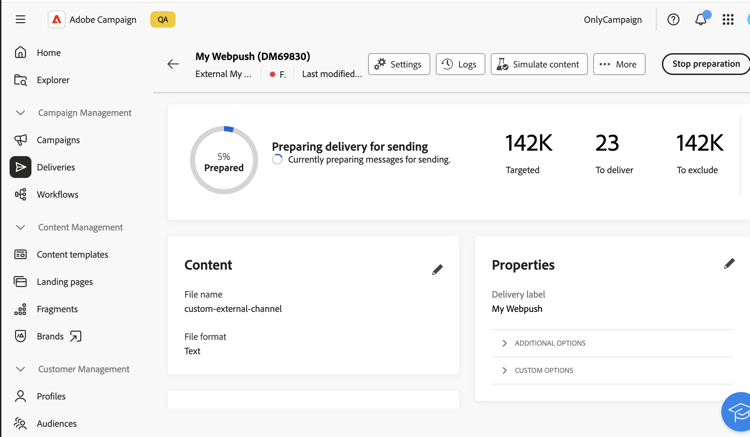Open the hamburger navigation menu

20,19
